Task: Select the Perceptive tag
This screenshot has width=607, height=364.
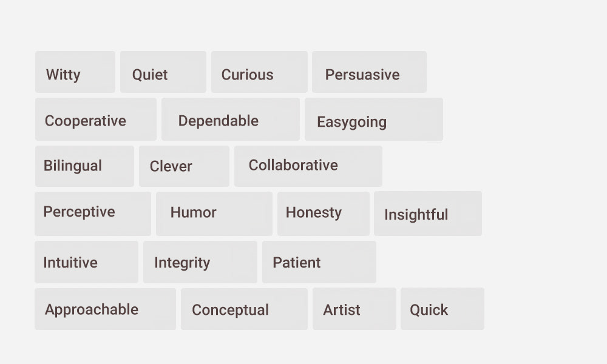Action: 93,214
